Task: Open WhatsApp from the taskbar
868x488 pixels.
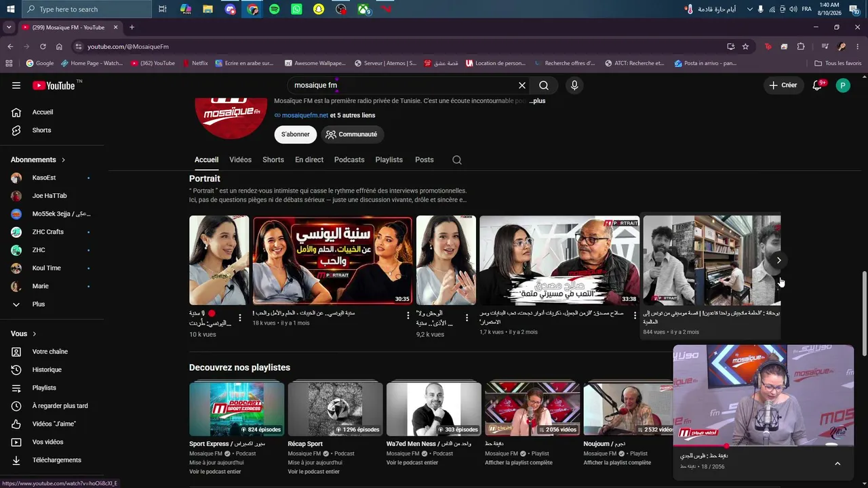Action: click(296, 9)
